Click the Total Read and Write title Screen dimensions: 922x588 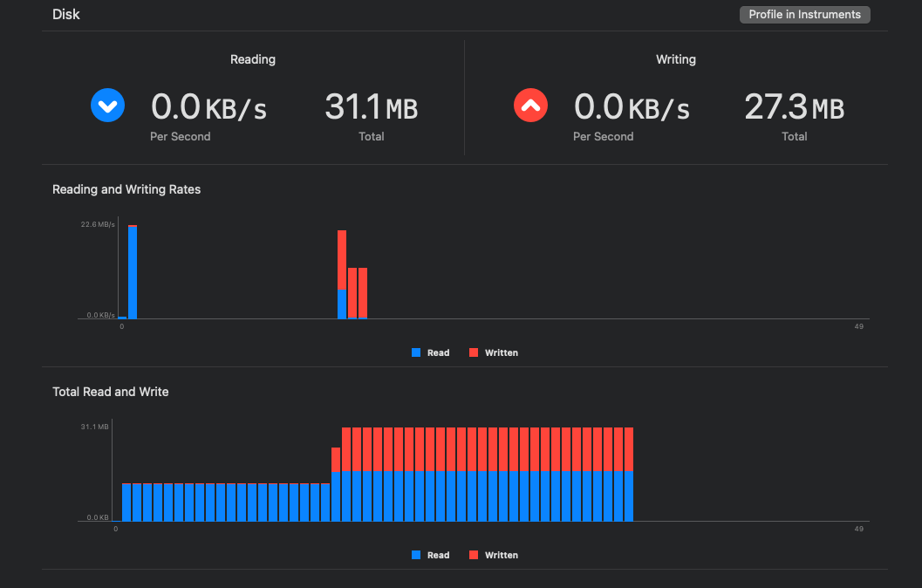point(111,392)
